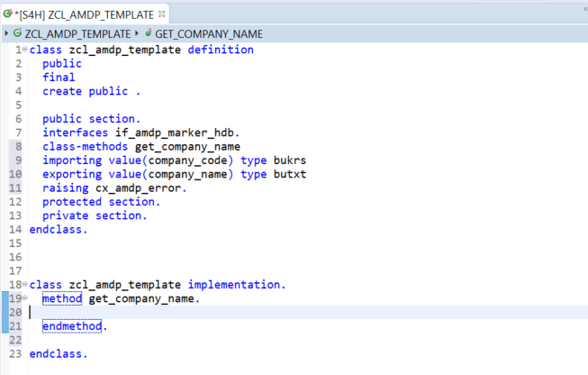The height and width of the screenshot is (375, 588).
Task: Click the 'final' keyword on line 3
Action: (59, 78)
